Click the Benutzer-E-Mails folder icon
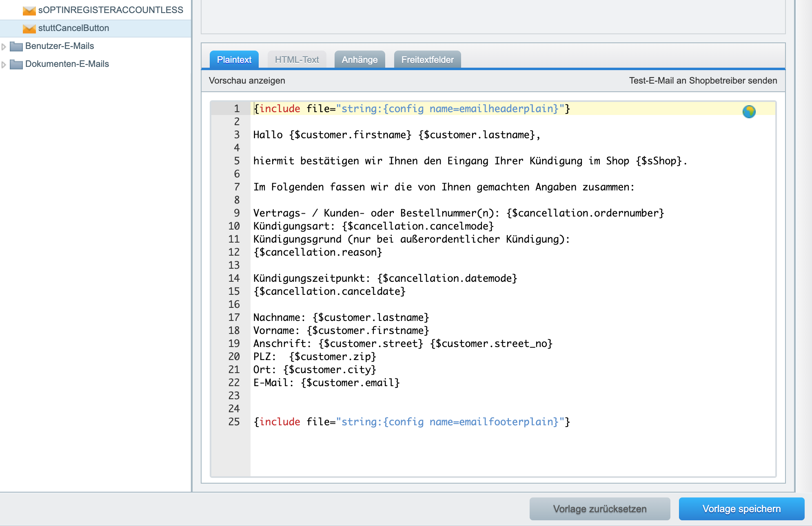The image size is (812, 526). [16, 46]
